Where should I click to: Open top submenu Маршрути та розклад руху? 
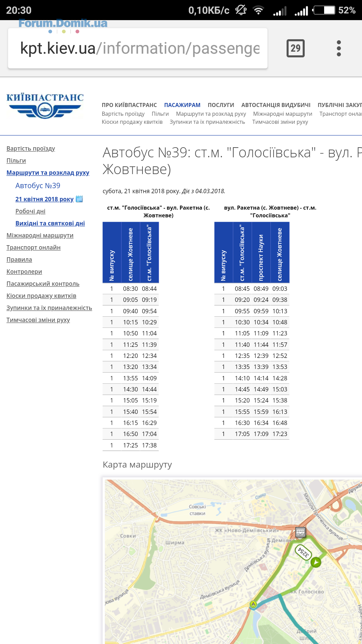211,114
